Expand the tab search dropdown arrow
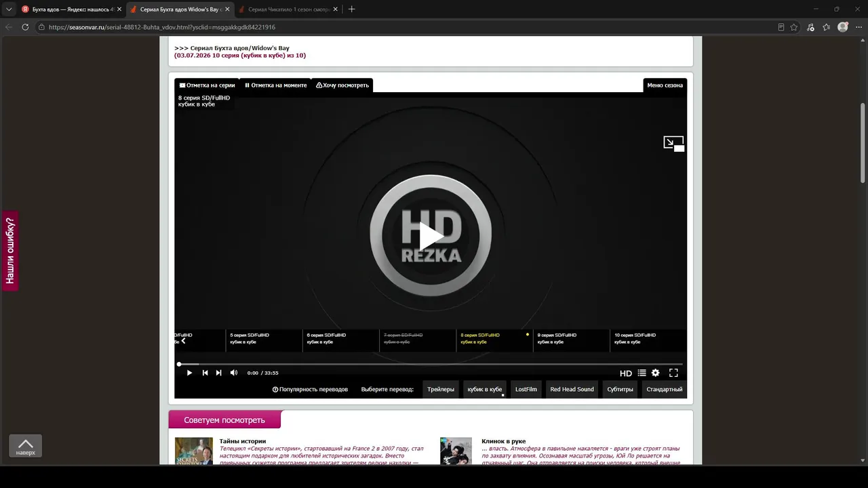This screenshot has height=488, width=868. coord(9,9)
